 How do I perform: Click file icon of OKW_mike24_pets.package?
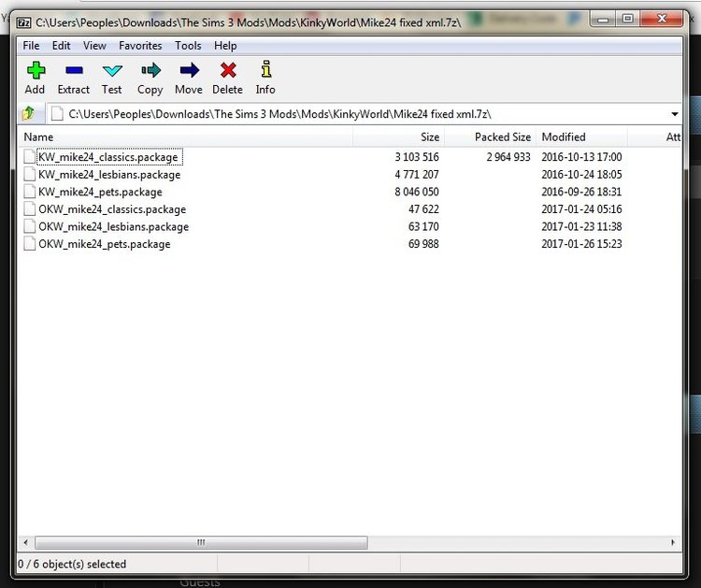click(x=30, y=244)
